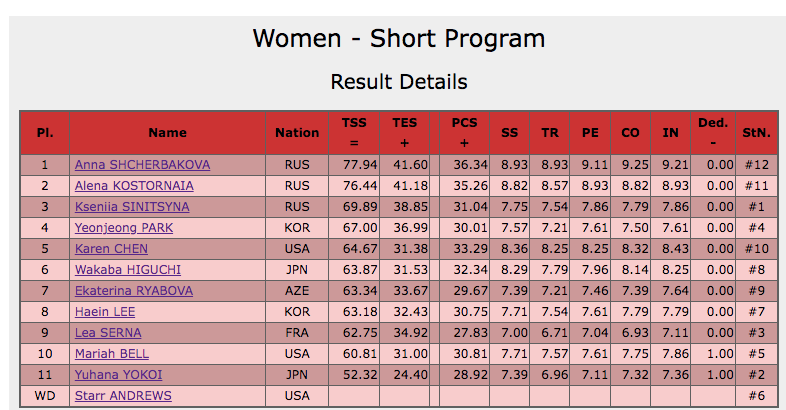The height and width of the screenshot is (410, 786).
Task: Select the Mariah BELL name link
Action: click(110, 354)
